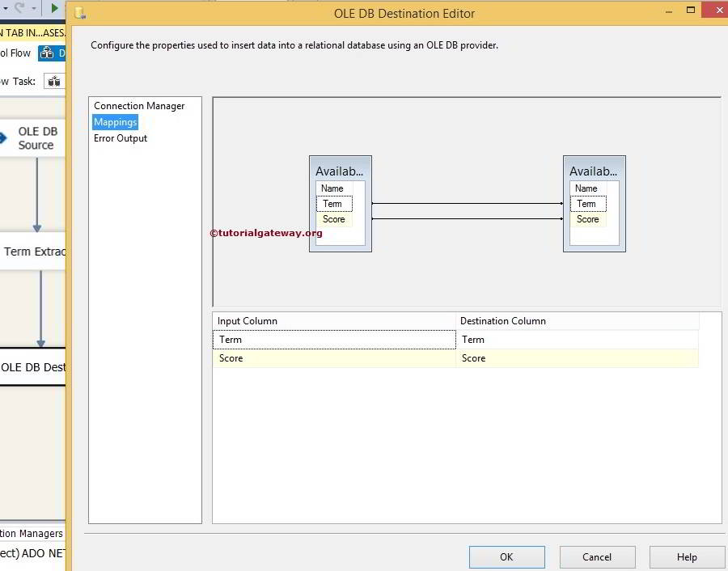Select Term in Available Input Columns
This screenshot has height=571, width=728.
pos(333,204)
